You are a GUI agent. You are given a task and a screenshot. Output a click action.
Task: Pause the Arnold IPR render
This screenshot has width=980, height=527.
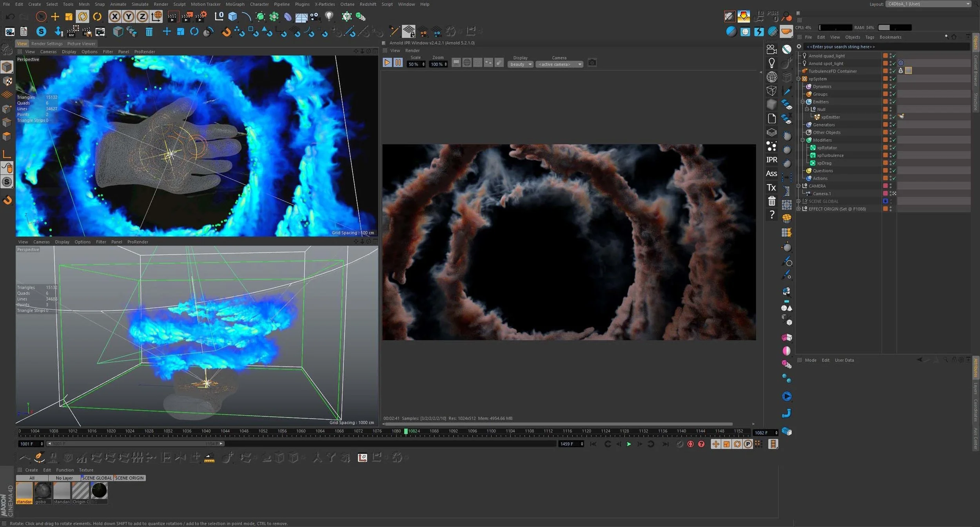pyautogui.click(x=398, y=63)
